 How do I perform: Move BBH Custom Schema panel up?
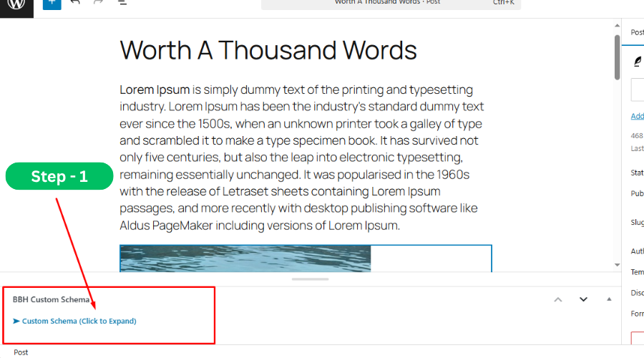557,299
